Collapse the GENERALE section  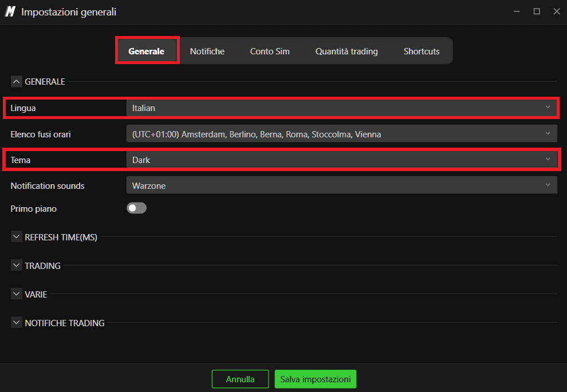point(16,82)
